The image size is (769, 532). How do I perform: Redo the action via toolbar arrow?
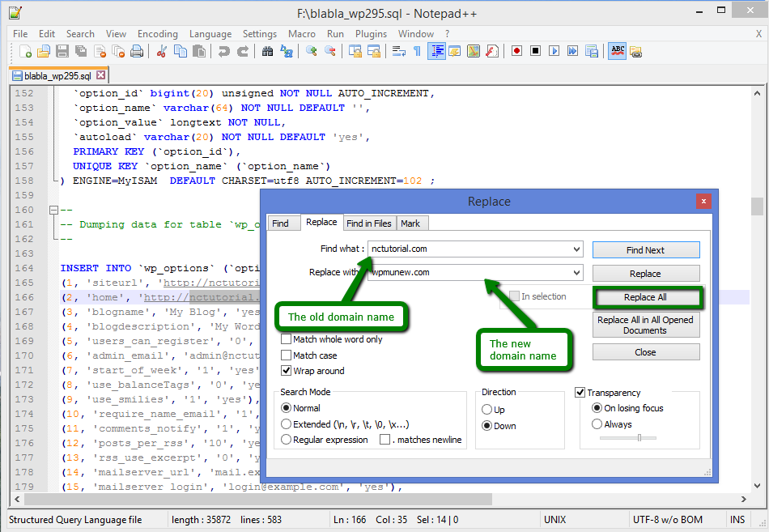[242, 51]
